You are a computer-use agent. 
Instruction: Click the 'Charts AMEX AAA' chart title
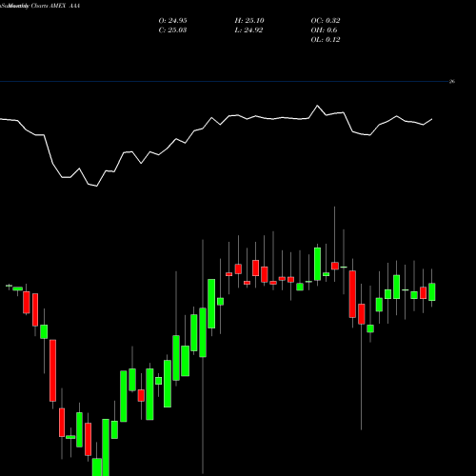[55, 6]
